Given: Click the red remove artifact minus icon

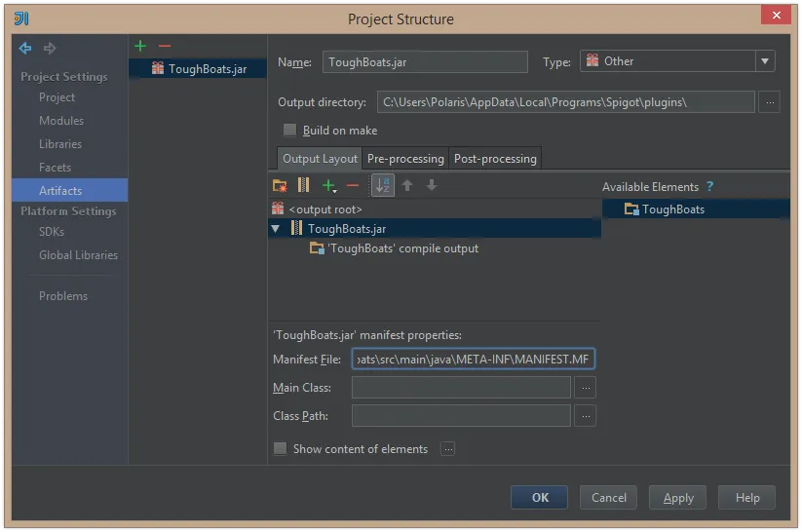Looking at the screenshot, I should tap(164, 46).
